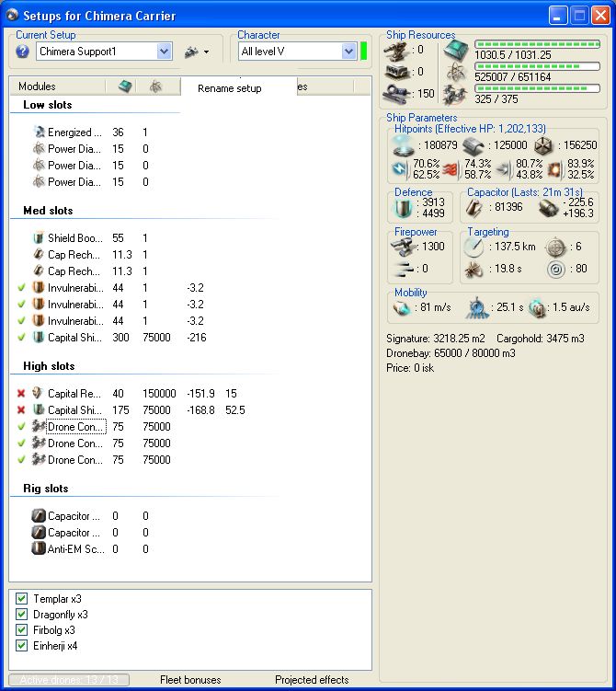Click the Effective HP: 1,202,133 label
The height and width of the screenshot is (691, 616).
coord(491,129)
